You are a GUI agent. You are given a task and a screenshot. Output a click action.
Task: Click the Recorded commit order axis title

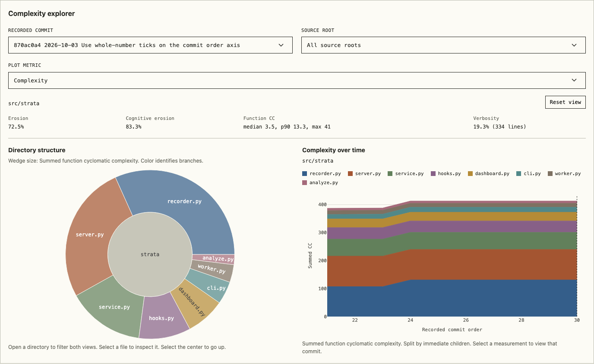click(x=452, y=329)
